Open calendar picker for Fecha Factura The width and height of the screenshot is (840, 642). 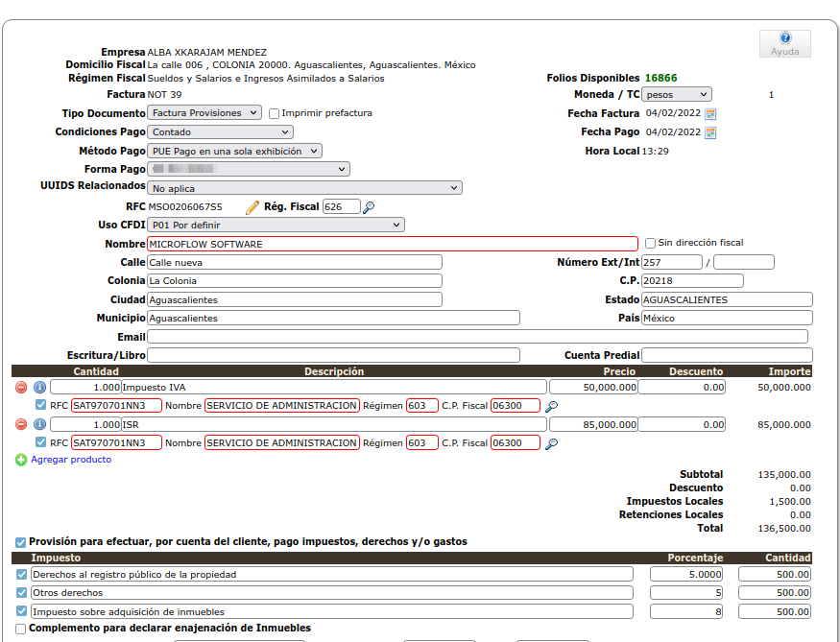pyautogui.click(x=710, y=113)
